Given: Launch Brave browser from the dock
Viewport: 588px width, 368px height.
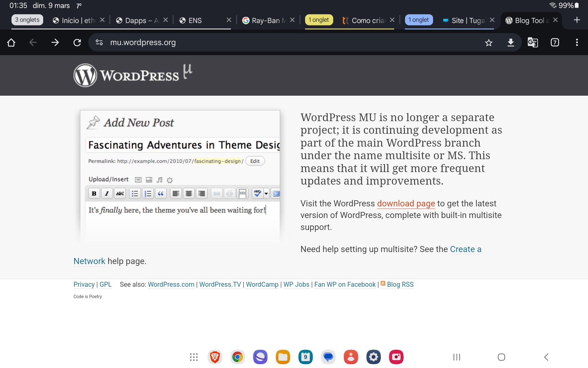Looking at the screenshot, I should point(215,357).
